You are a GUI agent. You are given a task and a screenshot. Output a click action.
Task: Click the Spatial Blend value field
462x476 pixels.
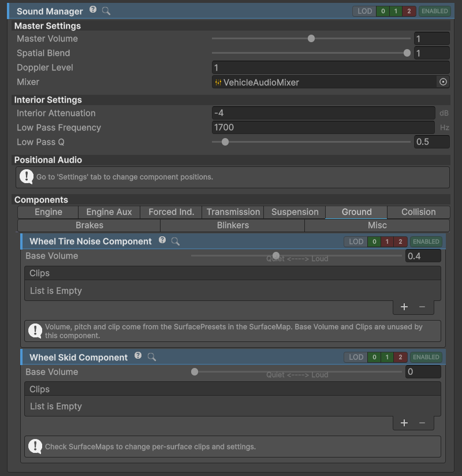431,53
